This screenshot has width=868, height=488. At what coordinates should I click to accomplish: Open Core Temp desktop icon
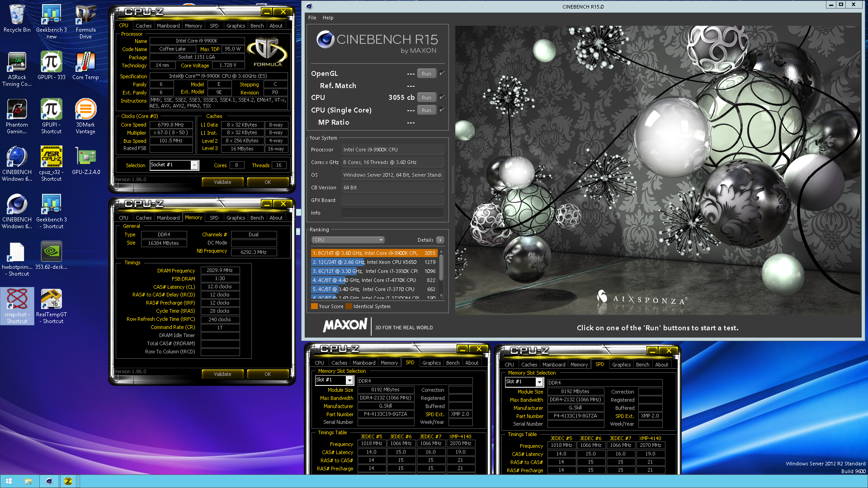[85, 66]
